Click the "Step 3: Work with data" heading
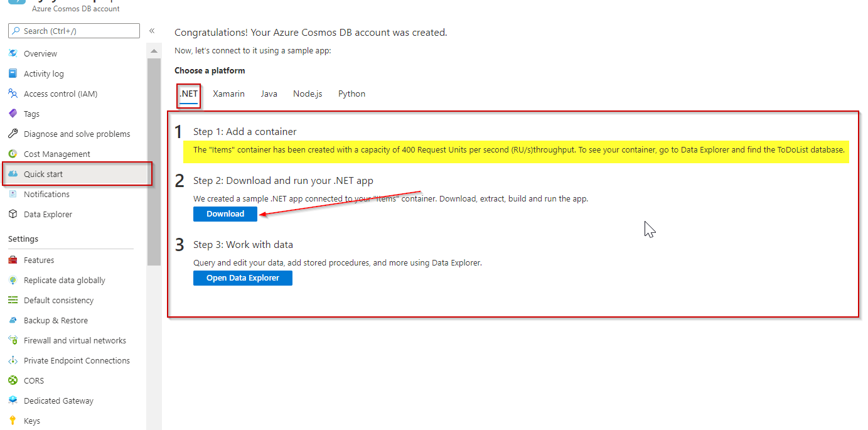Viewport: 868px width, 430px height. coord(243,245)
